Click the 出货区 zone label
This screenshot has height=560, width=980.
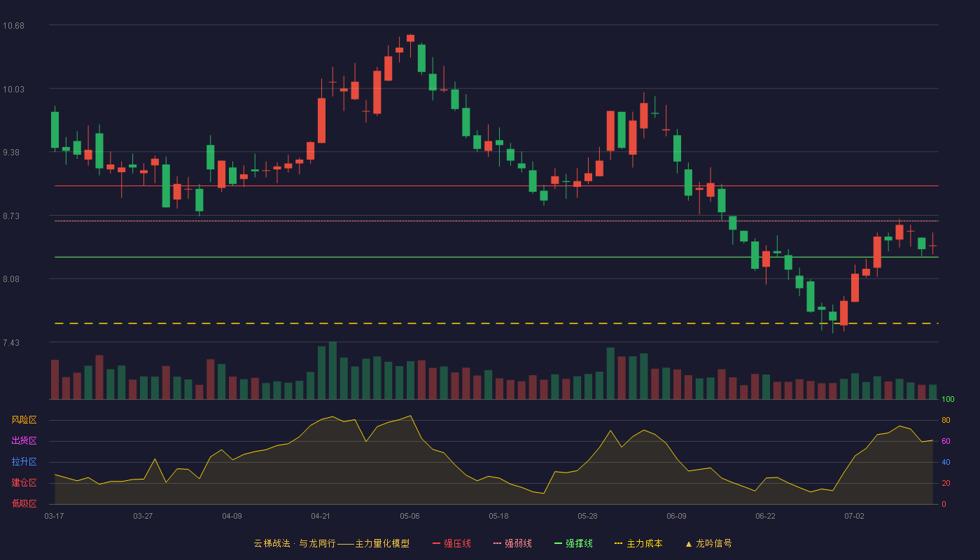click(24, 441)
